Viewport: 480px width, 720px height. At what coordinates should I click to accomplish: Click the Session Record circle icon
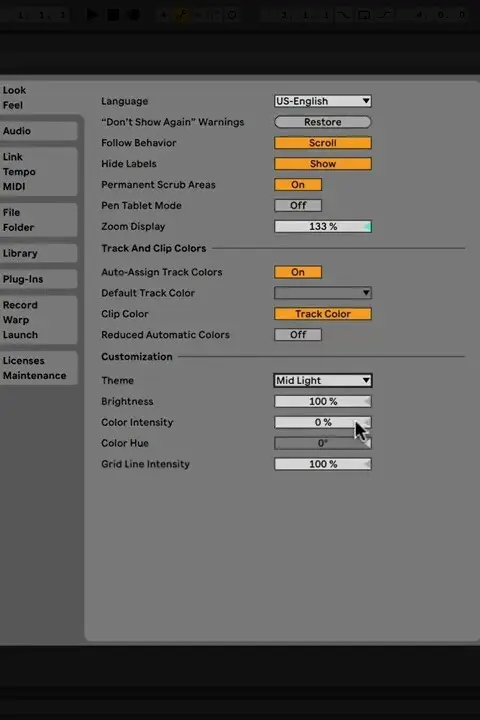[x=232, y=15]
